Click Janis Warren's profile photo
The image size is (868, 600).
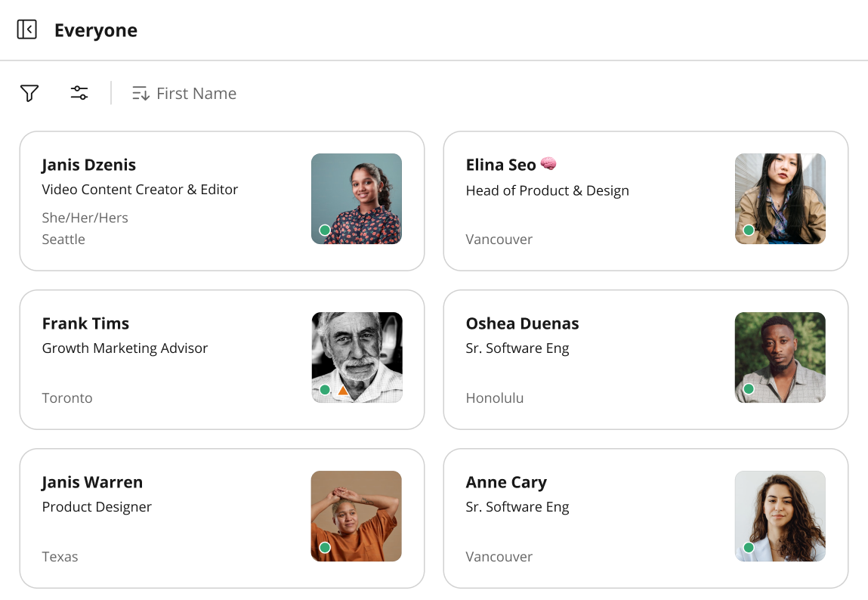point(357,516)
